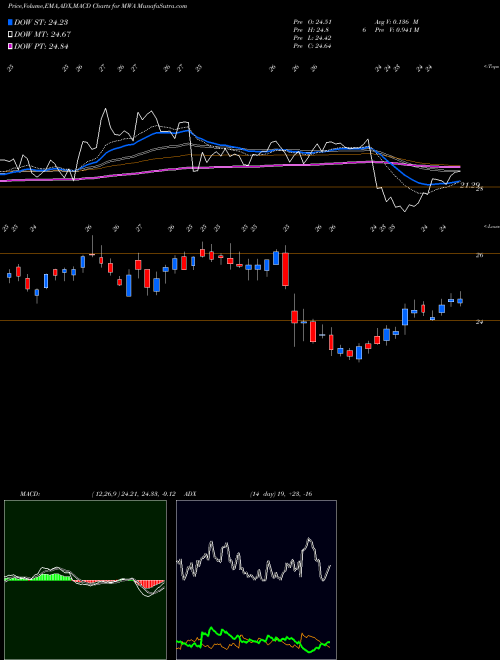Click the 26 price axis label
Viewport: 500px width, 660px height.
[x=479, y=255]
